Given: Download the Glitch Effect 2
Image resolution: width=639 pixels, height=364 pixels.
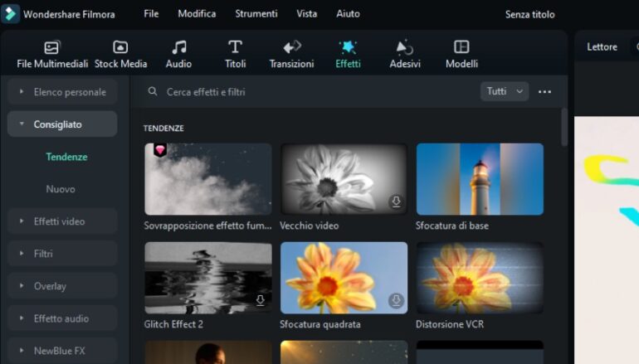Looking at the screenshot, I should [x=260, y=300].
